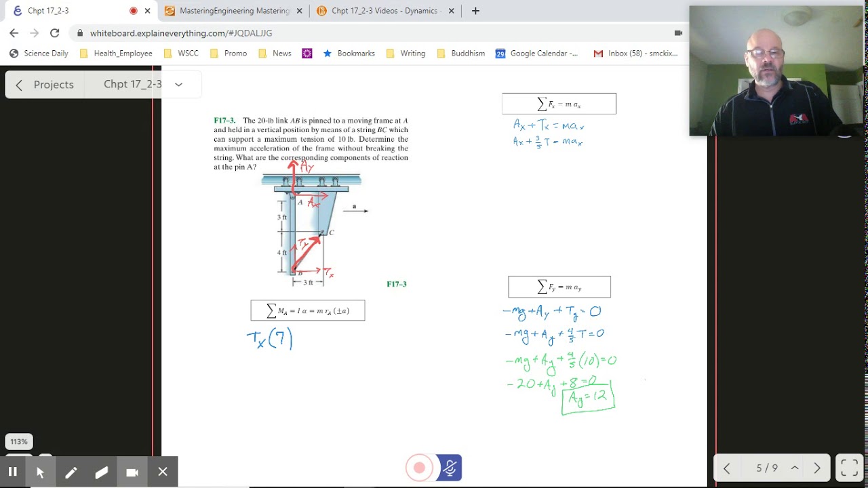Viewport: 868px width, 488px height.
Task: Open a new browser tab
Action: [475, 11]
